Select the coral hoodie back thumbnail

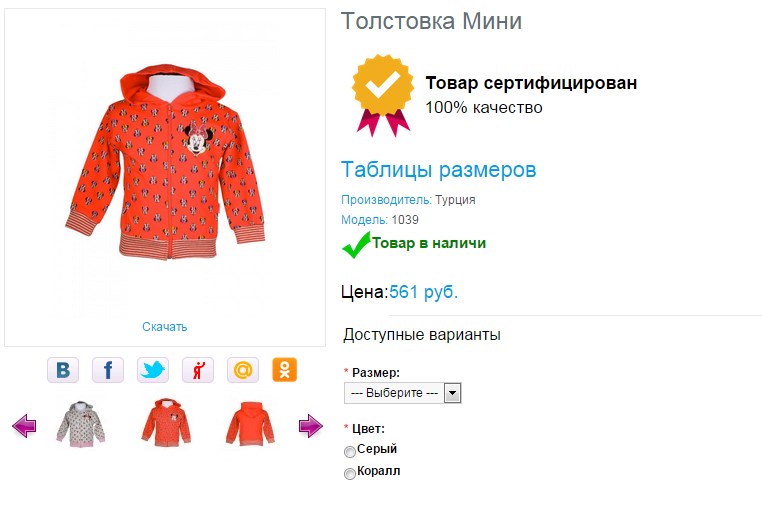pos(245,423)
